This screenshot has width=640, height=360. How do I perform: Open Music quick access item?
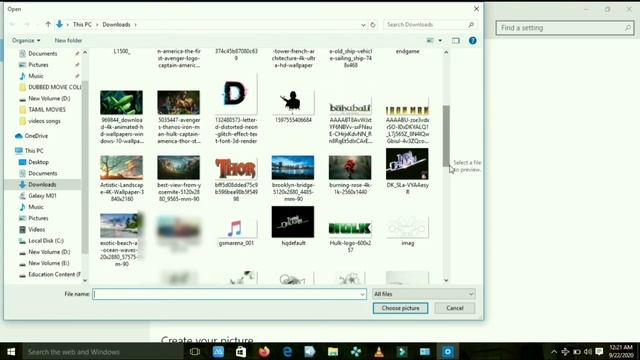click(36, 76)
